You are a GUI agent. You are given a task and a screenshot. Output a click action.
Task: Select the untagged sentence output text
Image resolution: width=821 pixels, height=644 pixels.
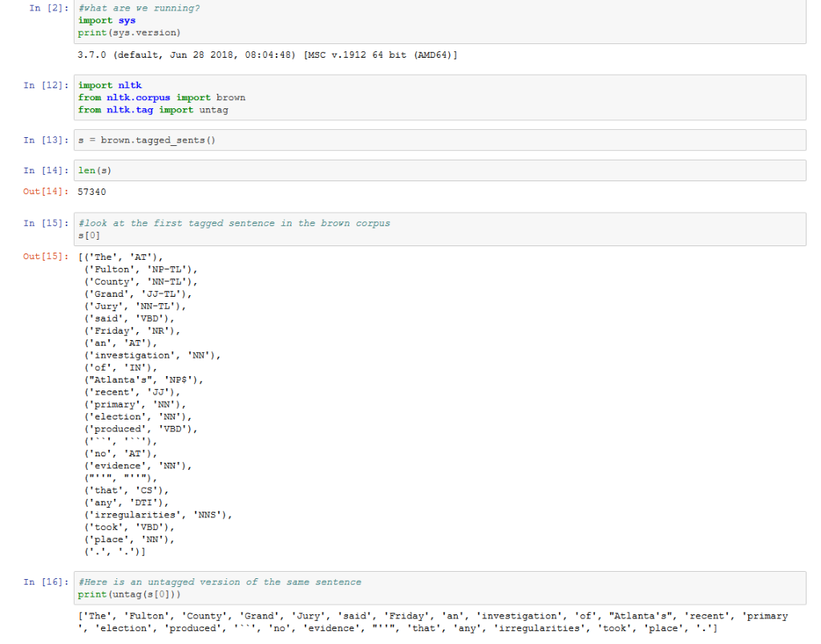tap(401, 622)
